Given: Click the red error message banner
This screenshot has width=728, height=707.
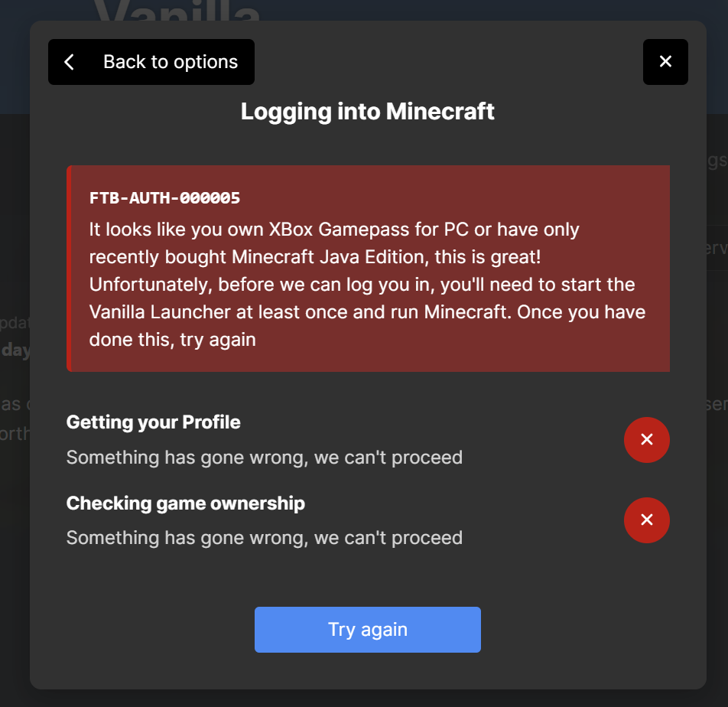Looking at the screenshot, I should coord(368,268).
